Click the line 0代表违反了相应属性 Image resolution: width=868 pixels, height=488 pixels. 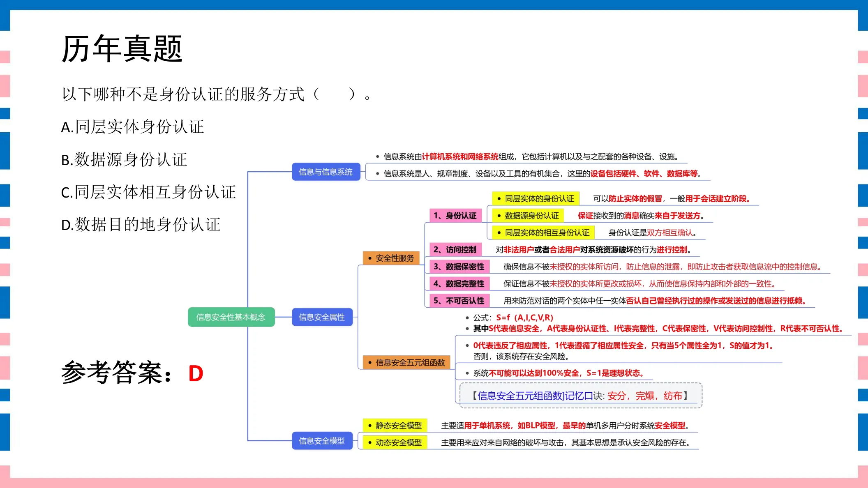623,345
